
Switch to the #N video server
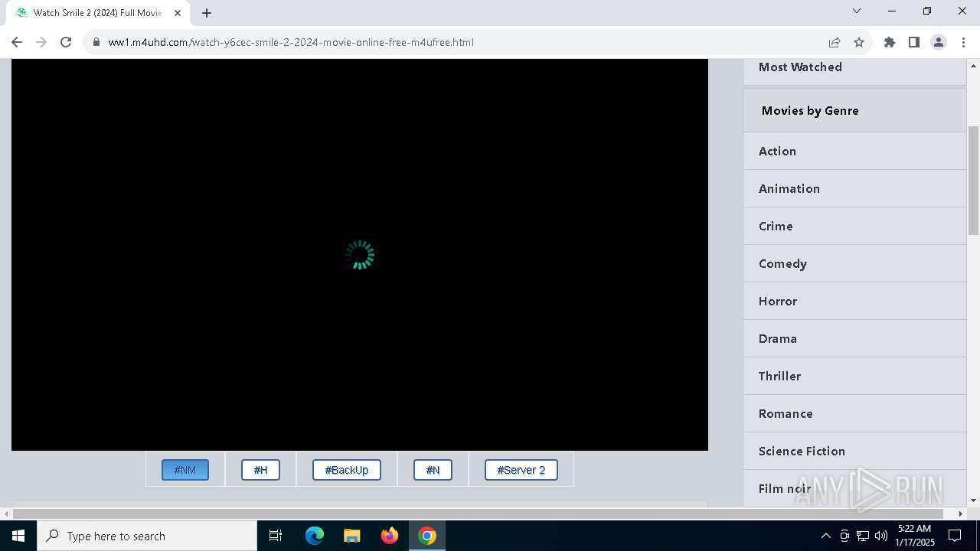433,470
